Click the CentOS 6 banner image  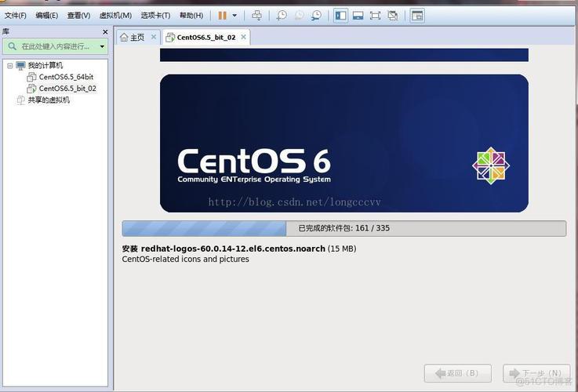click(x=344, y=143)
